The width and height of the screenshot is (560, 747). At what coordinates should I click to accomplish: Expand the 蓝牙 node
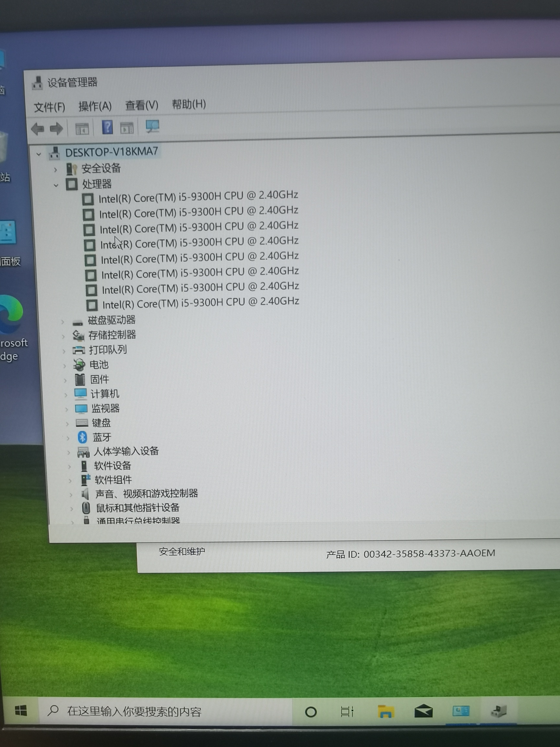(68, 438)
